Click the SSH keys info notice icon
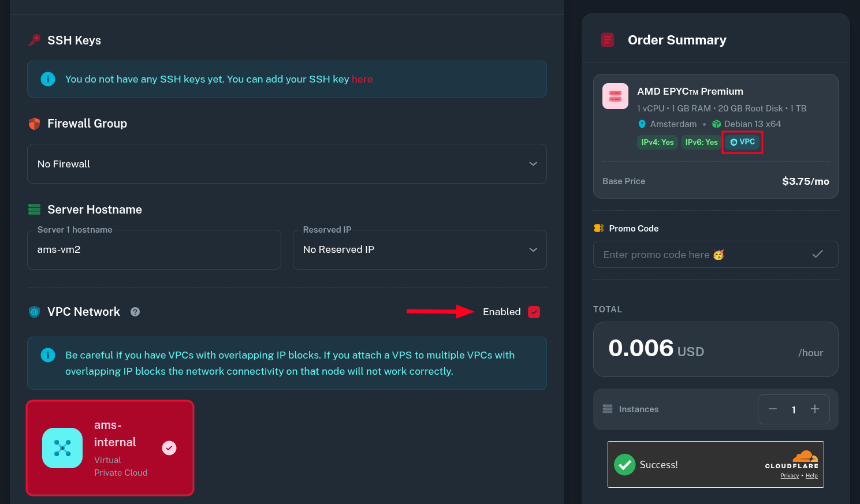The width and height of the screenshot is (860, 504). (x=48, y=79)
